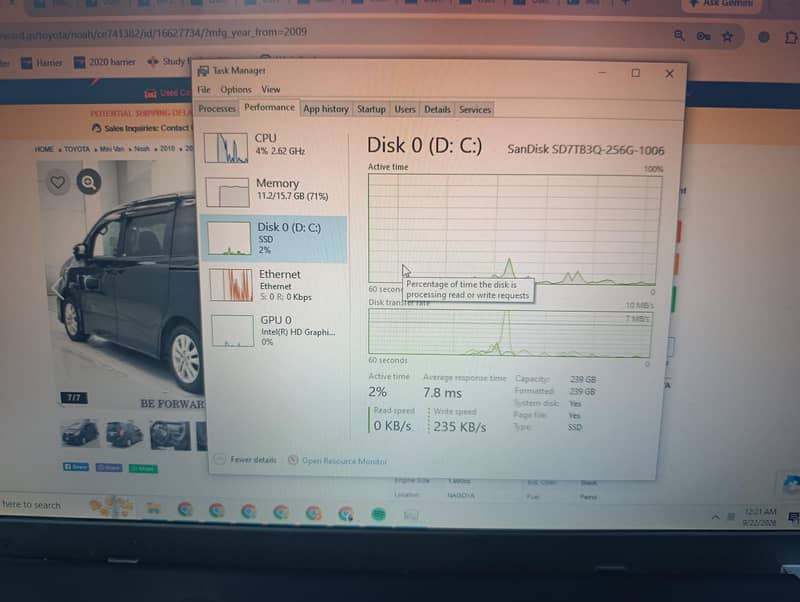Switch to the App history tab
Image resolution: width=800 pixels, height=602 pixels.
(x=326, y=109)
